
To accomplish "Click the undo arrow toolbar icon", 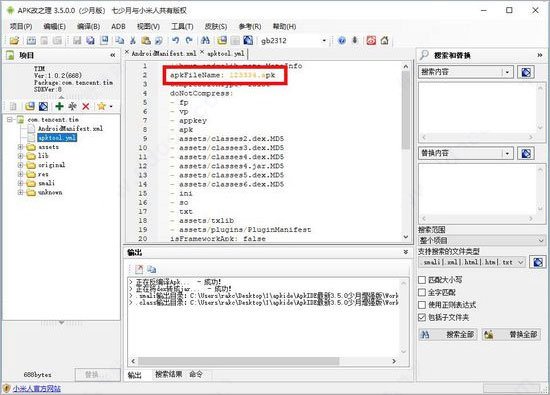I will [x=175, y=41].
